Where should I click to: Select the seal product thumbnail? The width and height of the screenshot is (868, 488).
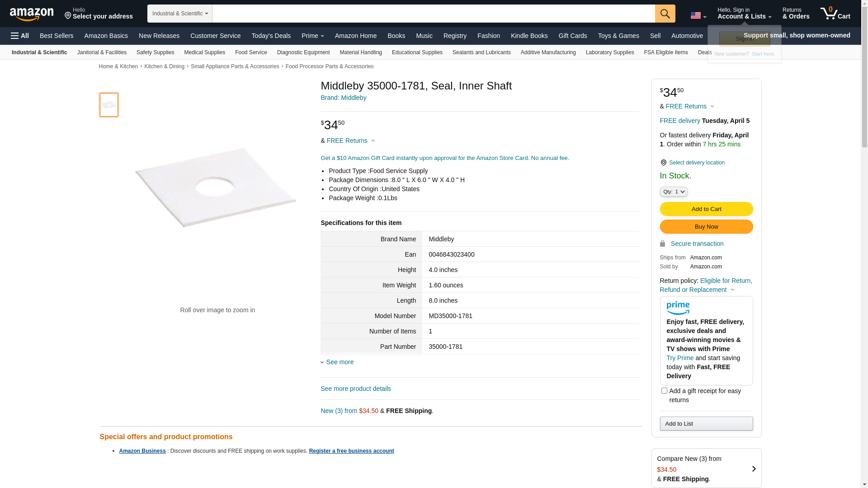109,105
